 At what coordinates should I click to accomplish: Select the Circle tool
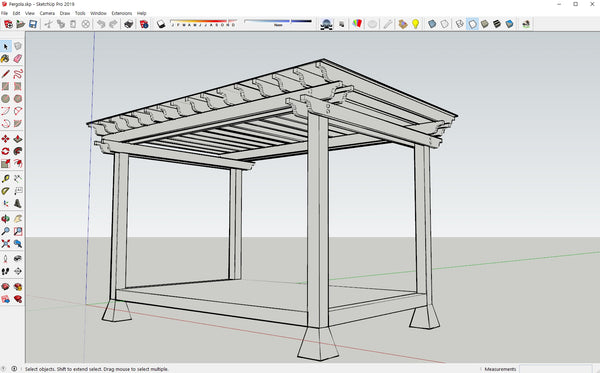tap(5, 99)
